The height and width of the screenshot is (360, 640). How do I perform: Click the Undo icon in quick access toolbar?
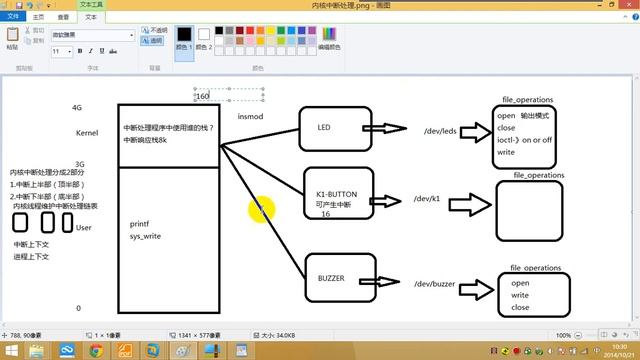pyautogui.click(x=30, y=5)
